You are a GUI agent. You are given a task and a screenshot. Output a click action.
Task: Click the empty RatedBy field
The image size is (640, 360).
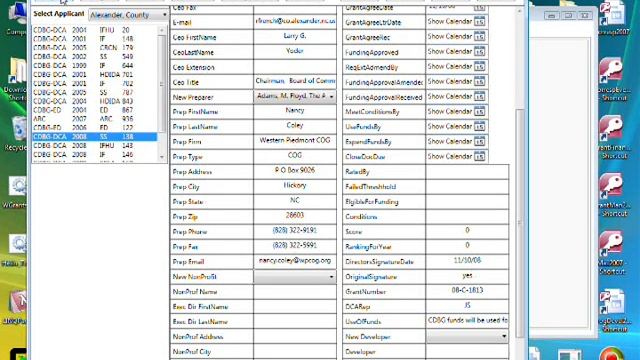467,171
